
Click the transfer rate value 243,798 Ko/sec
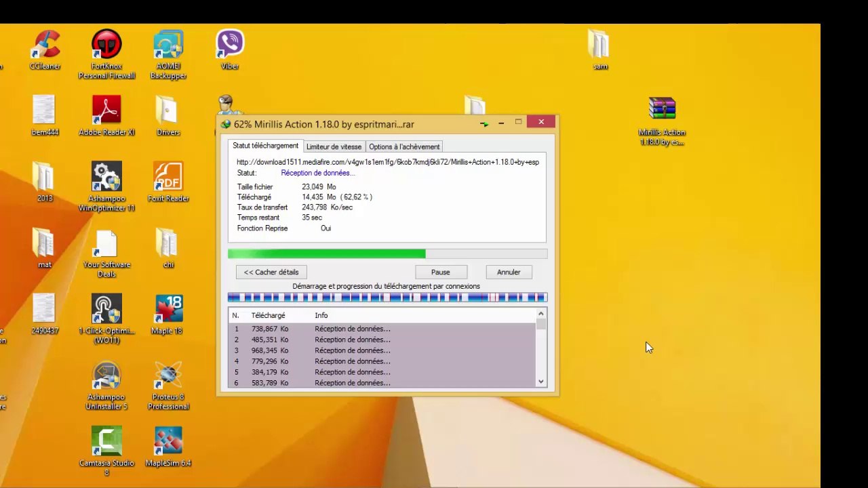pyautogui.click(x=327, y=207)
